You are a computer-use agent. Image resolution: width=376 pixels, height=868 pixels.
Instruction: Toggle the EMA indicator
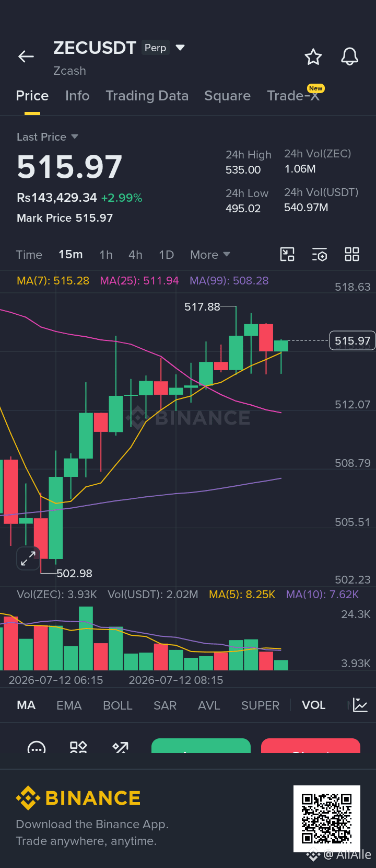(69, 705)
